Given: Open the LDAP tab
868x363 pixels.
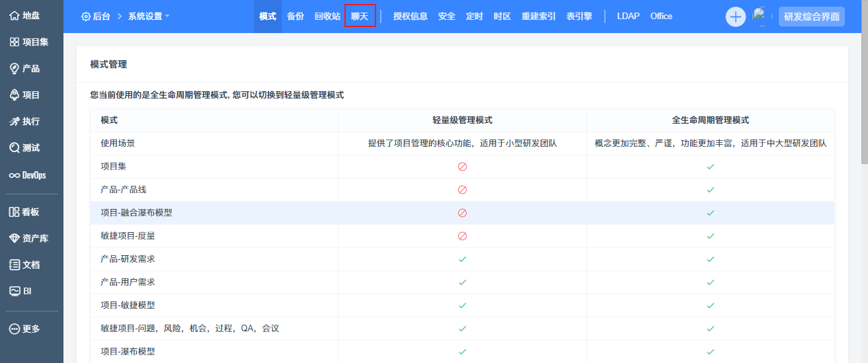Looking at the screenshot, I should (628, 16).
